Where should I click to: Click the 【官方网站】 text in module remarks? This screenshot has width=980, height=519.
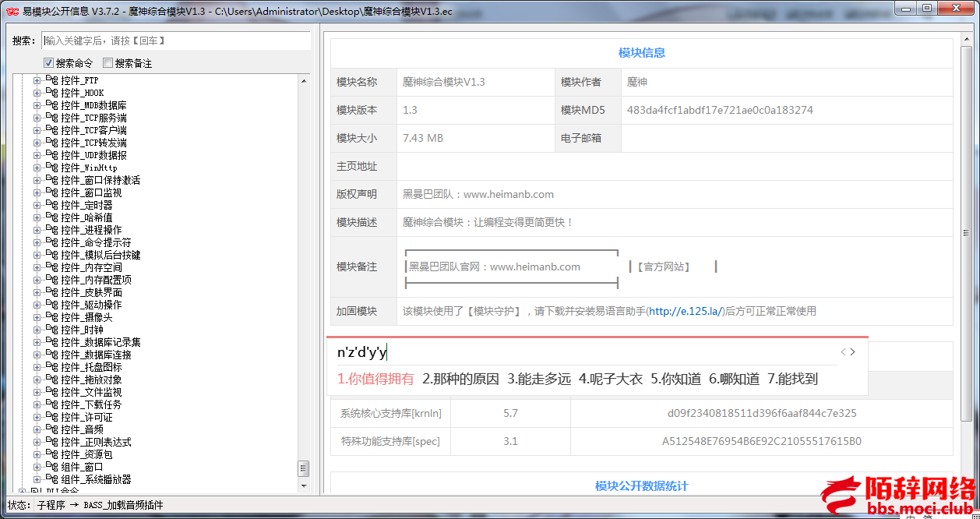point(664,267)
